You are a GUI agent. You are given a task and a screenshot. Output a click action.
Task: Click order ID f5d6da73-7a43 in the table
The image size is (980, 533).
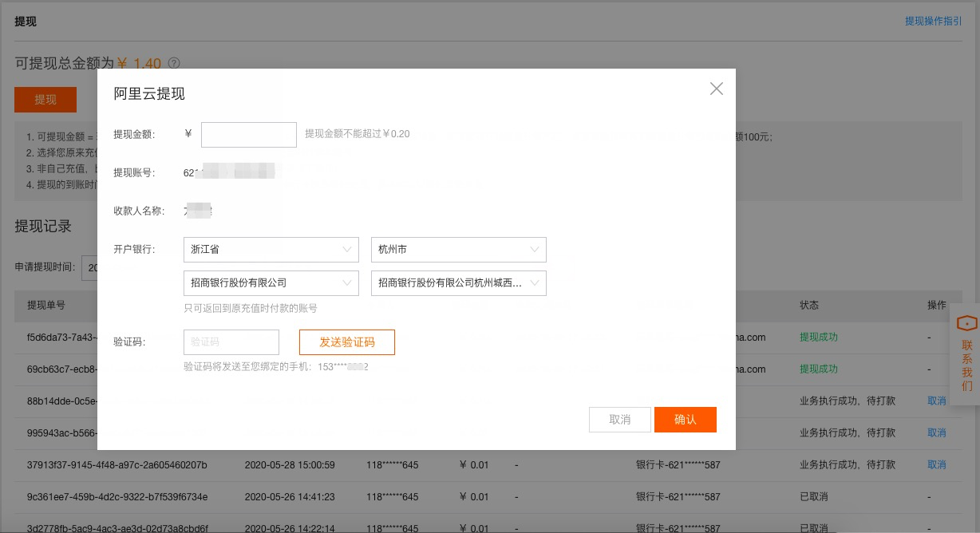(x=62, y=337)
